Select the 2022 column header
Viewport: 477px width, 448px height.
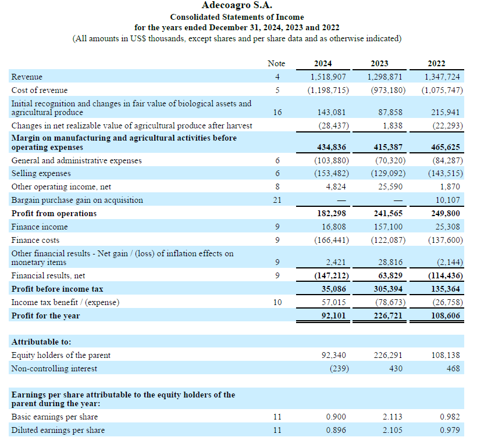[436, 63]
